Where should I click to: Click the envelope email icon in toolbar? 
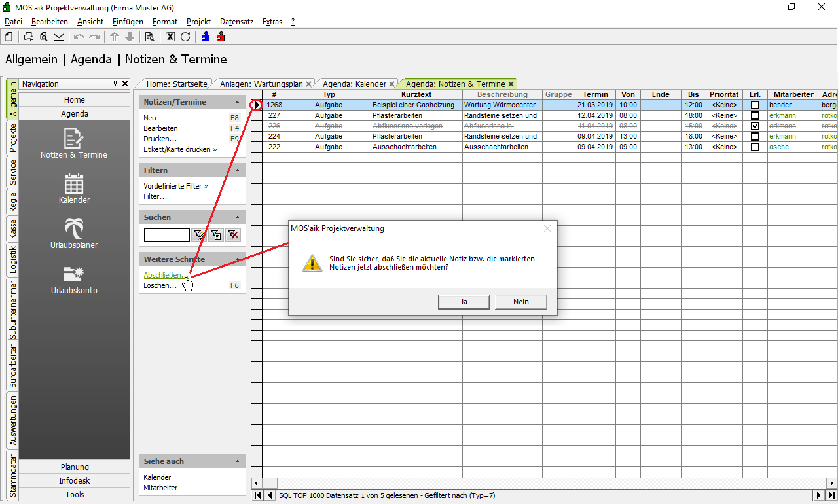(59, 37)
